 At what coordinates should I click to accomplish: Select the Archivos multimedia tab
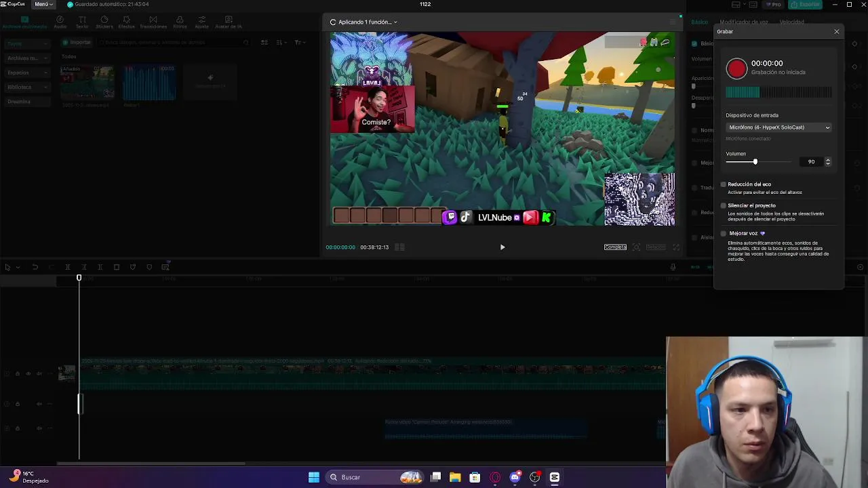(24, 22)
